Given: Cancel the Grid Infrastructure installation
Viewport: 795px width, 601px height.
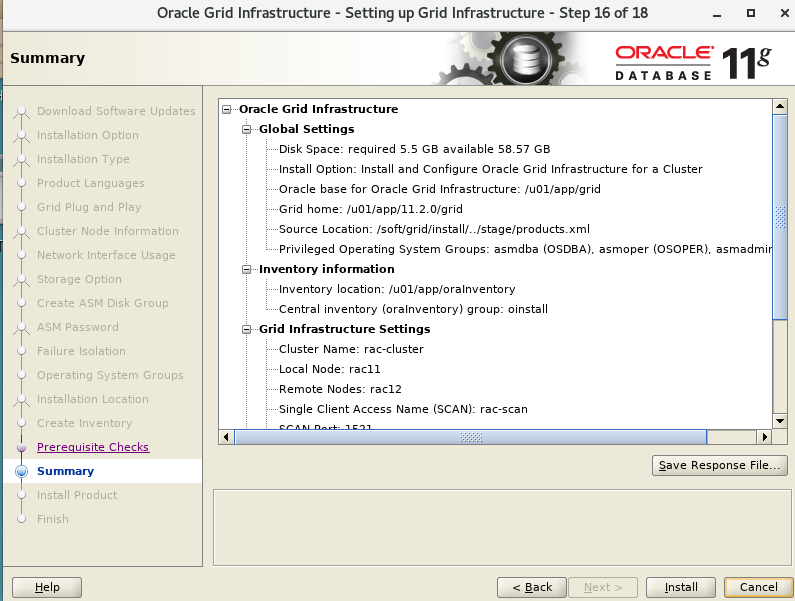Looking at the screenshot, I should click(x=758, y=587).
